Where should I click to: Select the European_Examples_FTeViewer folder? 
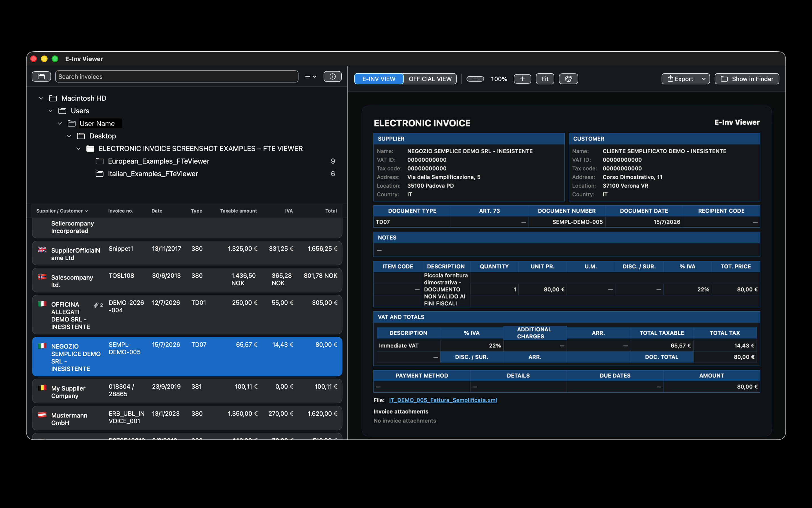159,161
